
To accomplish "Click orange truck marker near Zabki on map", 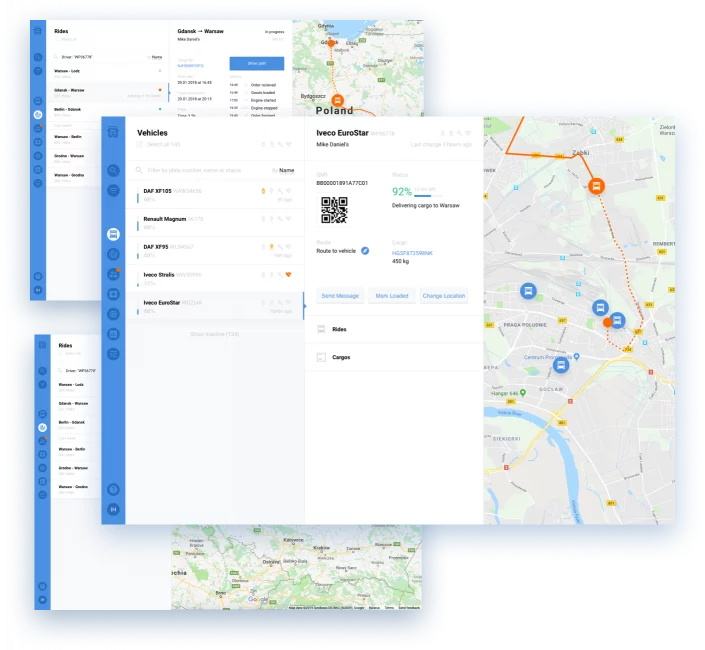I will tap(596, 186).
